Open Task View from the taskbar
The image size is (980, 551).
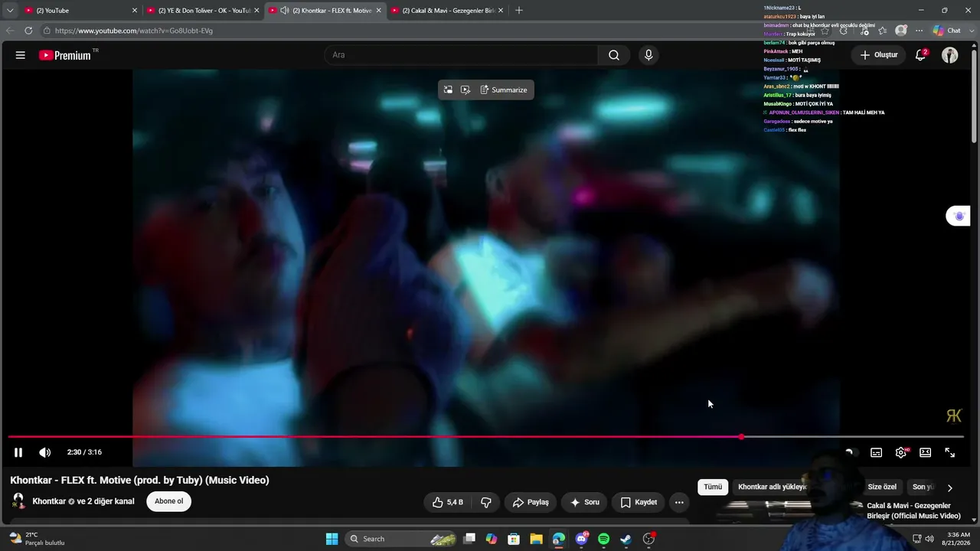[x=469, y=539]
